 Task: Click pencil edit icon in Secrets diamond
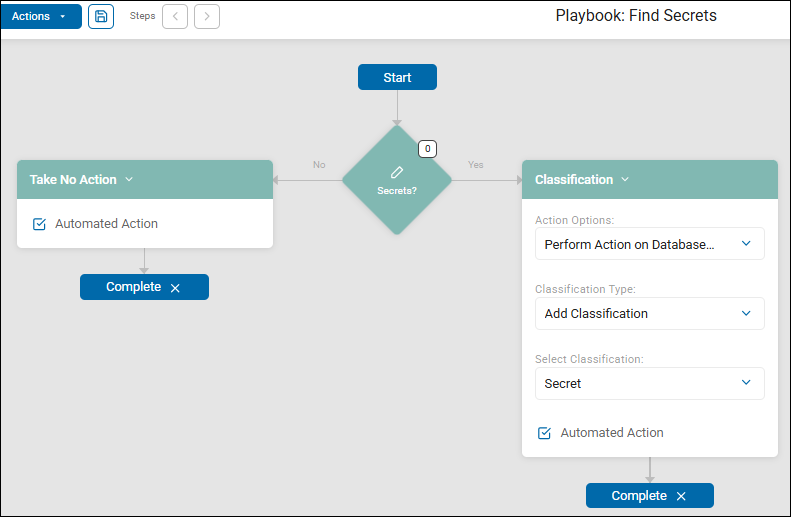coord(397,172)
